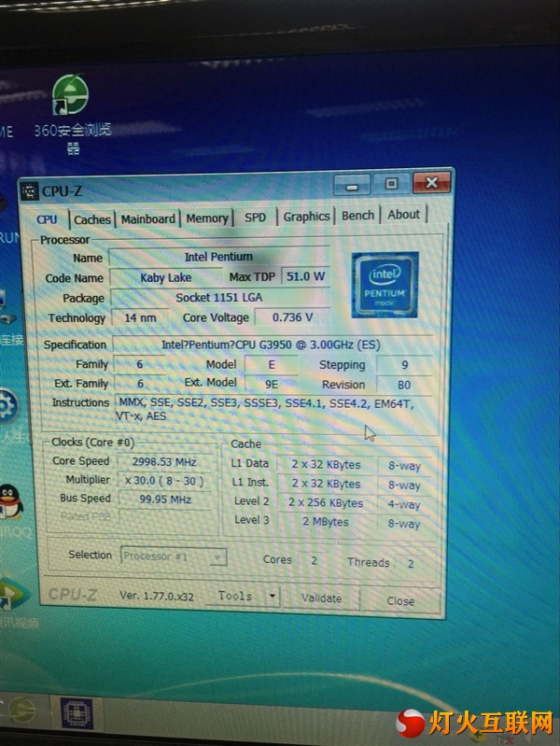Click the Max TDP value '51.0 W'

coord(305,276)
